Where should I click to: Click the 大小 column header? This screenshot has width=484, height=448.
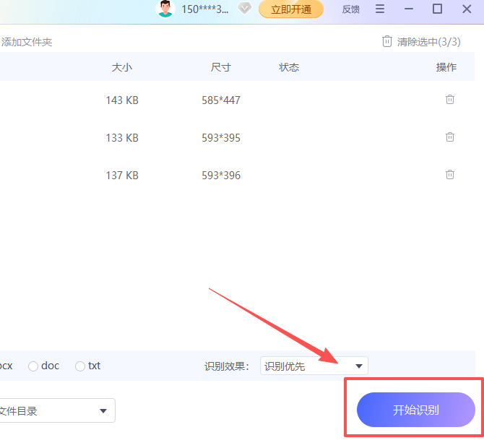[x=121, y=67]
